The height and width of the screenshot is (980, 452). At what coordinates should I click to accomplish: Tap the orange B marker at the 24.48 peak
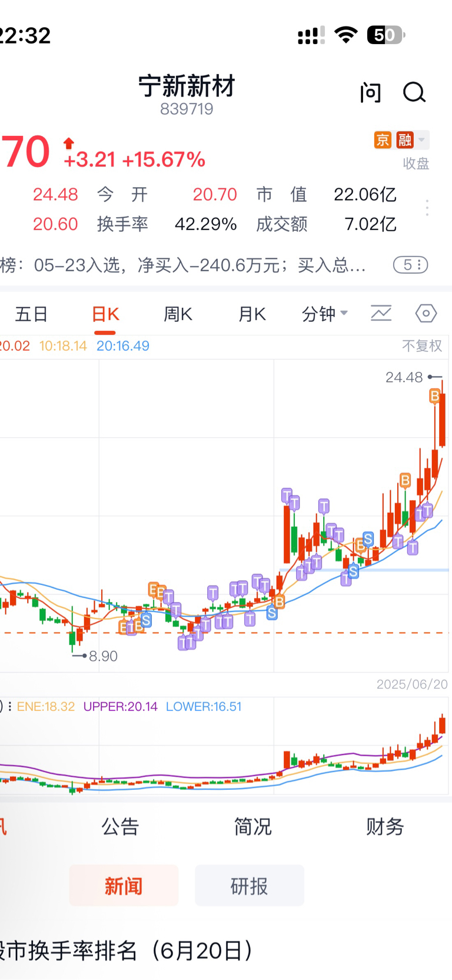pyautogui.click(x=435, y=396)
